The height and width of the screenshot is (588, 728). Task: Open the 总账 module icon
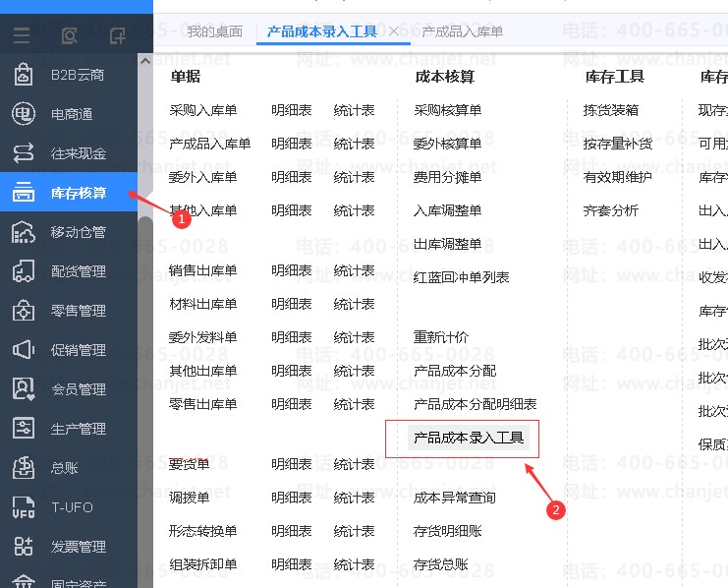(x=24, y=467)
